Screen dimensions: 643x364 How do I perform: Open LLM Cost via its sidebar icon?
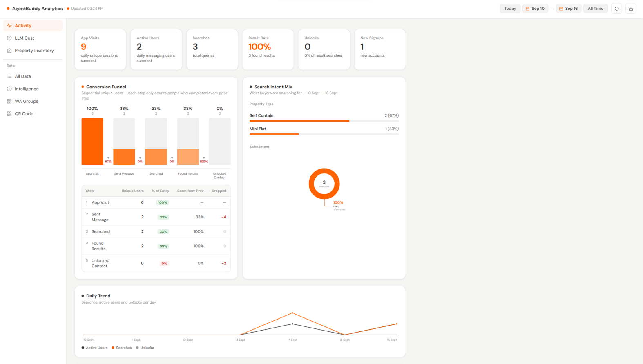pyautogui.click(x=9, y=38)
